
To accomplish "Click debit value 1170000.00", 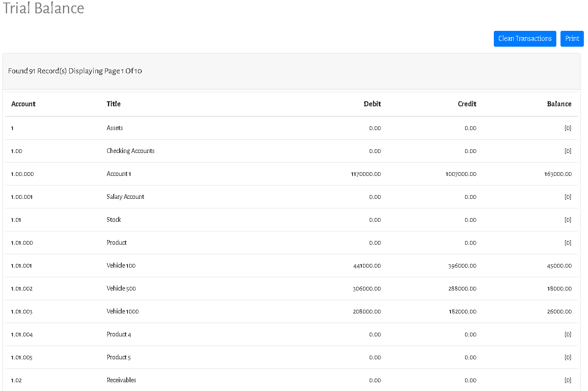I will [x=366, y=174].
